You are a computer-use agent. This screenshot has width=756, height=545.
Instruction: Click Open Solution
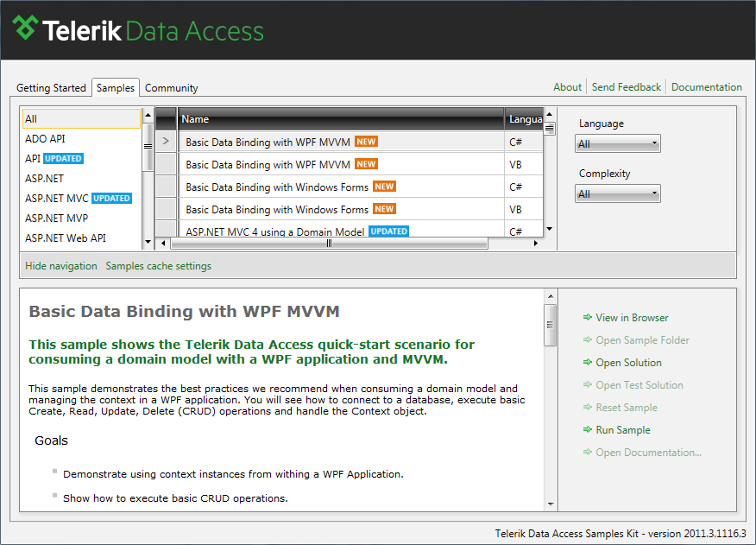coord(628,363)
